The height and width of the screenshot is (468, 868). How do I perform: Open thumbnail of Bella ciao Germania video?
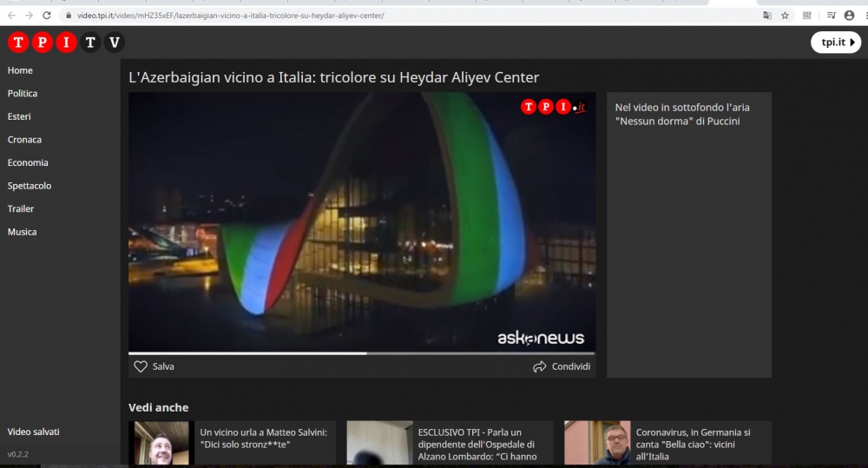point(597,443)
